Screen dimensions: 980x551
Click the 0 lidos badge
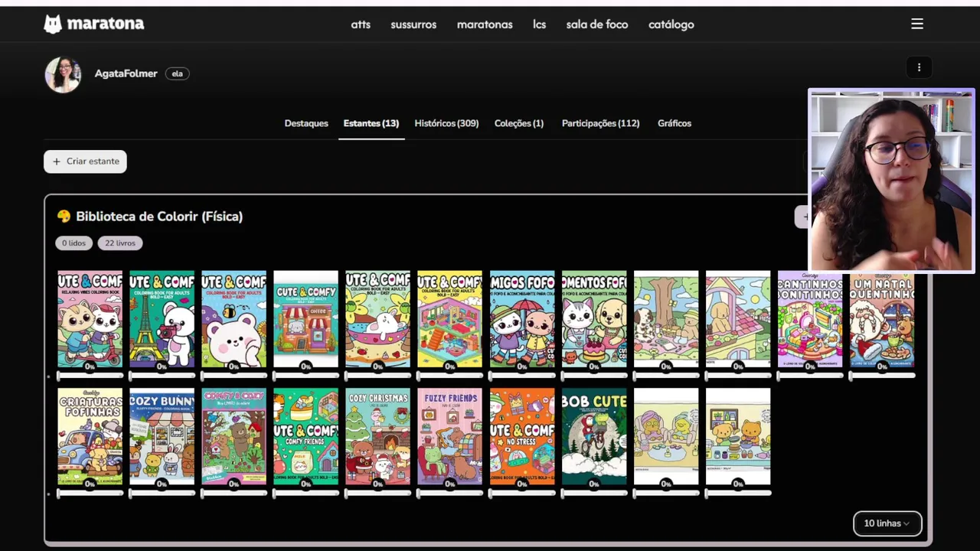73,243
